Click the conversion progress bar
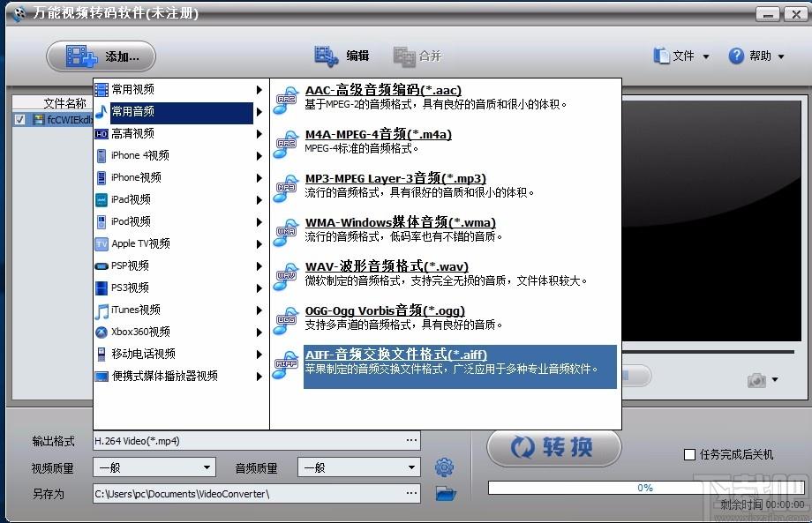This screenshot has height=523, width=812. point(645,487)
